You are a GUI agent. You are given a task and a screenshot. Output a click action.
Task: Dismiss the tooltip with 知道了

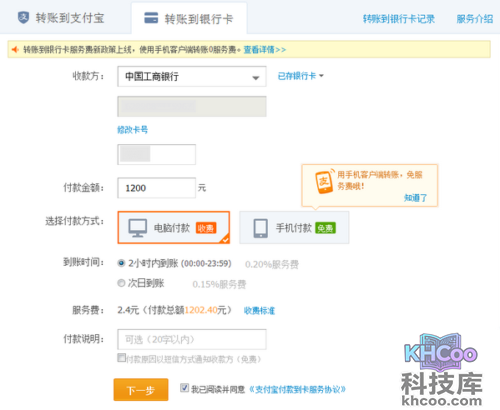click(x=415, y=198)
